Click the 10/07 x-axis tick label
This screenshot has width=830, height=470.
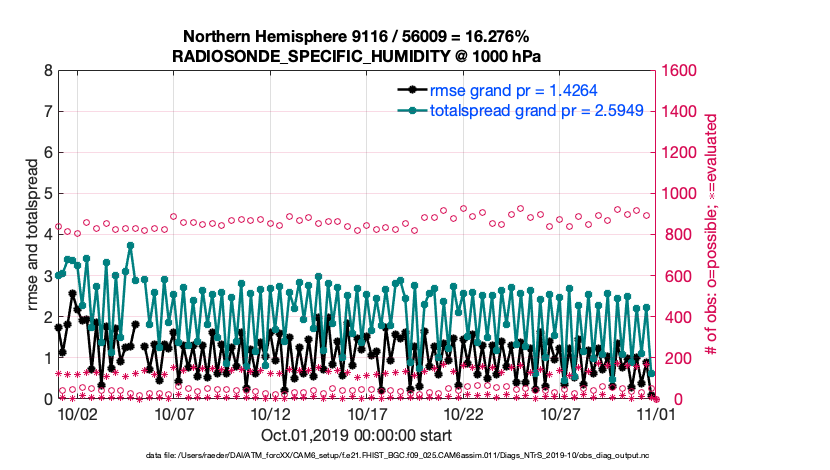174,413
